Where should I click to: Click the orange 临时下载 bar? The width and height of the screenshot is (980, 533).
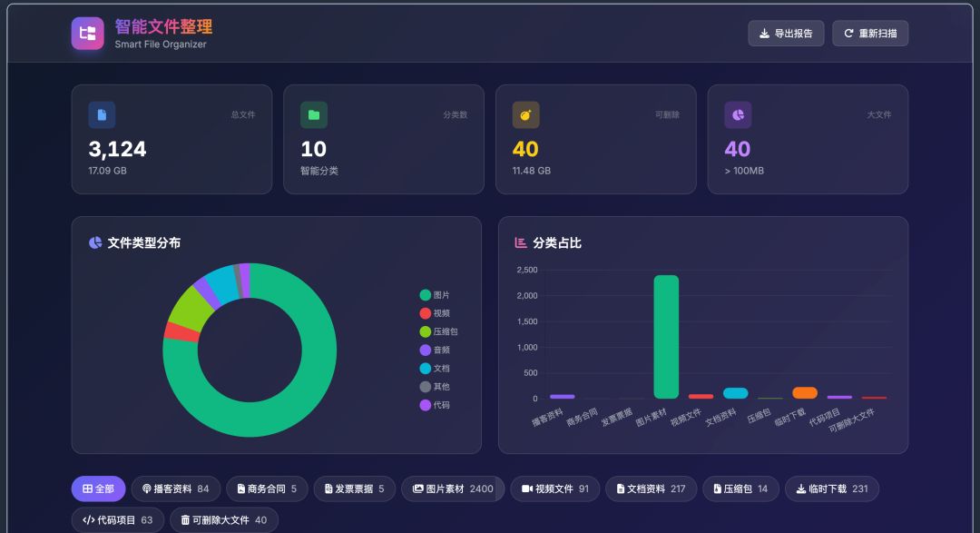[x=805, y=393]
